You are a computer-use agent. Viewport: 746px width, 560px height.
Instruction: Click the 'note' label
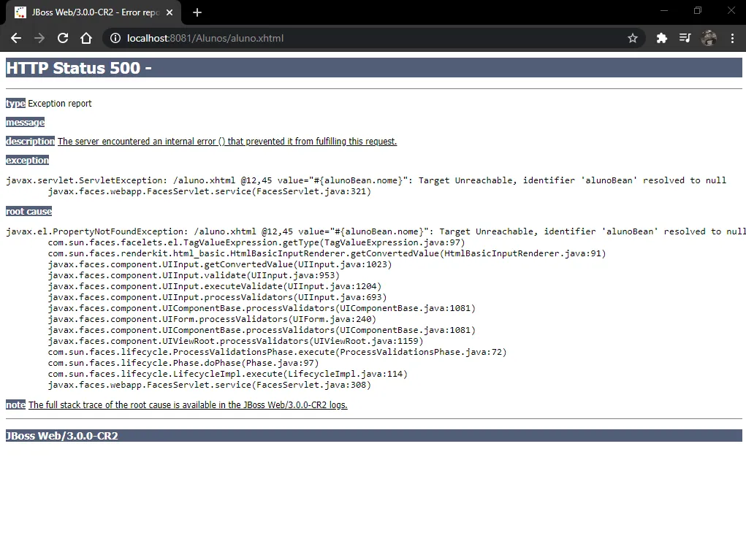[x=15, y=404]
